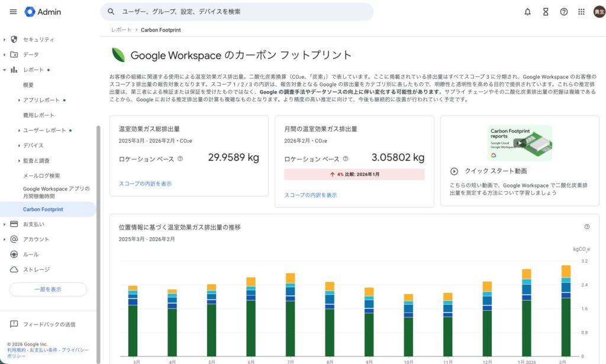Play the quick start video icon
606x364 pixels.
(454, 171)
